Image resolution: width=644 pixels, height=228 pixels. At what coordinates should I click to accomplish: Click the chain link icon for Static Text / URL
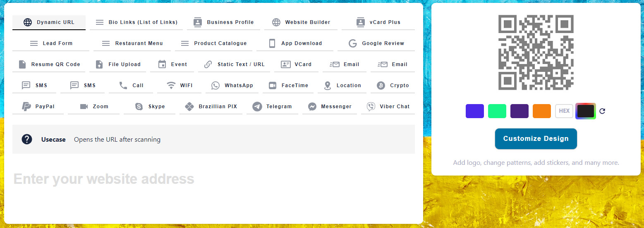tap(208, 64)
